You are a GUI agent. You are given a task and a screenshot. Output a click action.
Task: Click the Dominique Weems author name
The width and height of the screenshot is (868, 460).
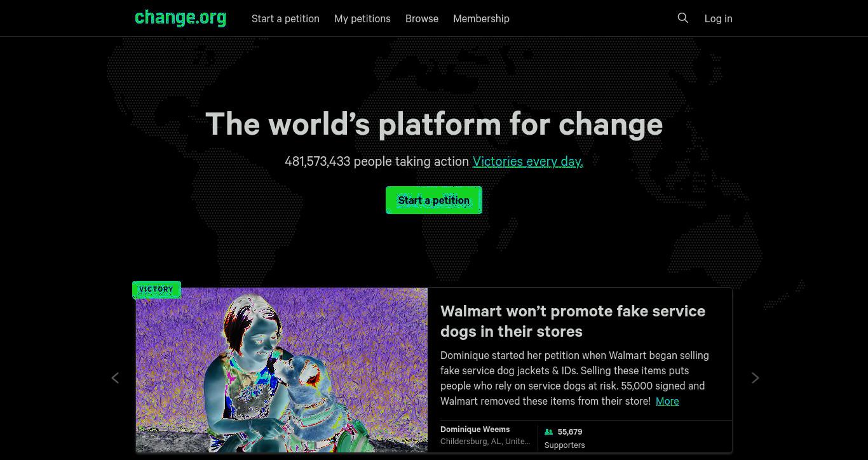475,430
